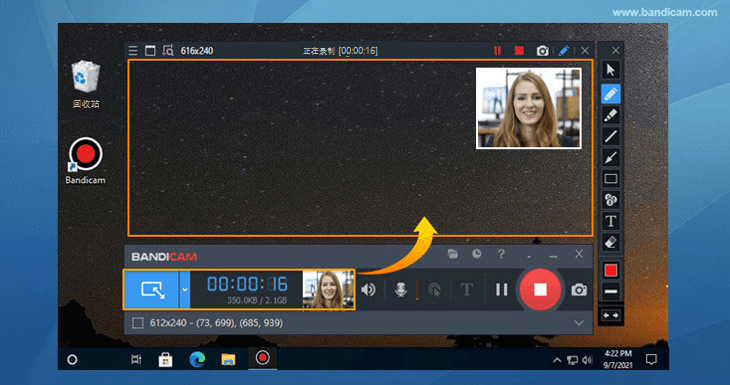
Task: Select the Arrow drawing tool
Action: (x=610, y=157)
